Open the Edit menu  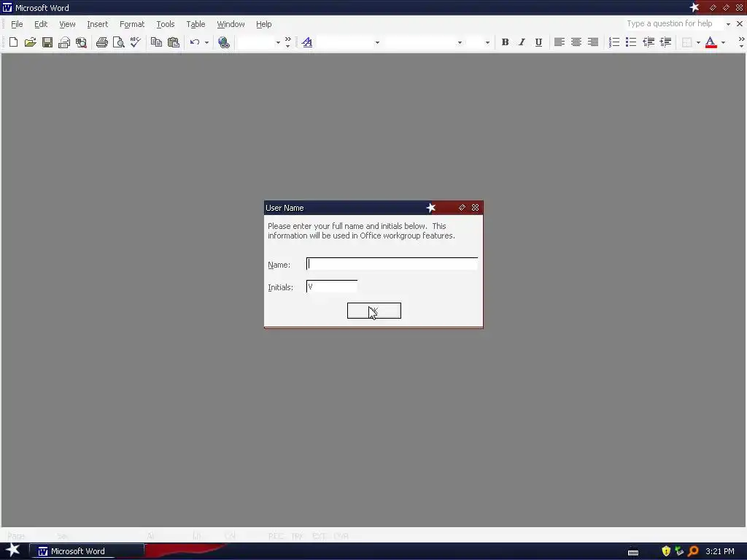tap(41, 24)
